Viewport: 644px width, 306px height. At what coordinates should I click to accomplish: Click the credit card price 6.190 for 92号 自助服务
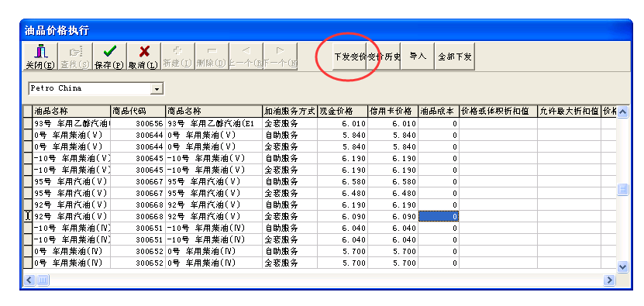[x=393, y=205]
